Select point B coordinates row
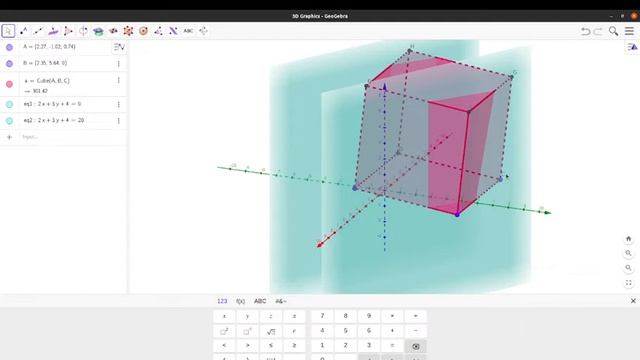Screen dimensions: 640x360 [63, 64]
